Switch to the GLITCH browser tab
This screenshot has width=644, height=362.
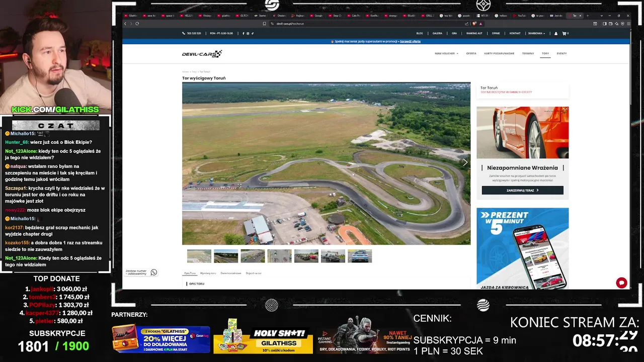tap(244, 16)
